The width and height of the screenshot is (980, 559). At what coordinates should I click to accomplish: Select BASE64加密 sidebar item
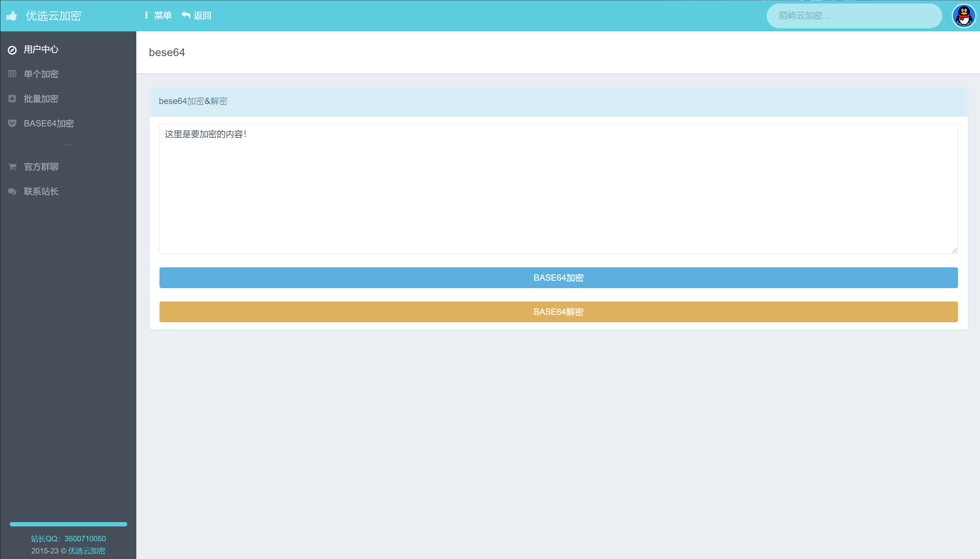49,124
